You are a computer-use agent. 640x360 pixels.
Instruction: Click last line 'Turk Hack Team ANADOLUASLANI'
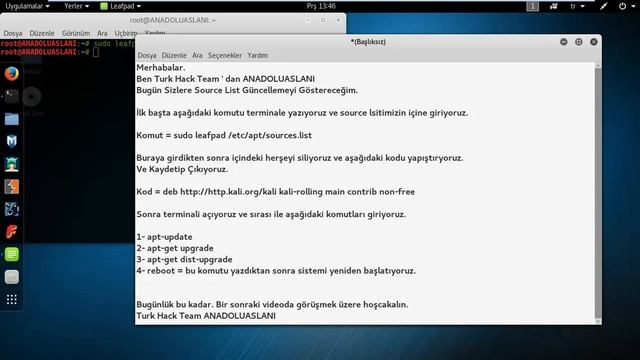[x=206, y=316]
